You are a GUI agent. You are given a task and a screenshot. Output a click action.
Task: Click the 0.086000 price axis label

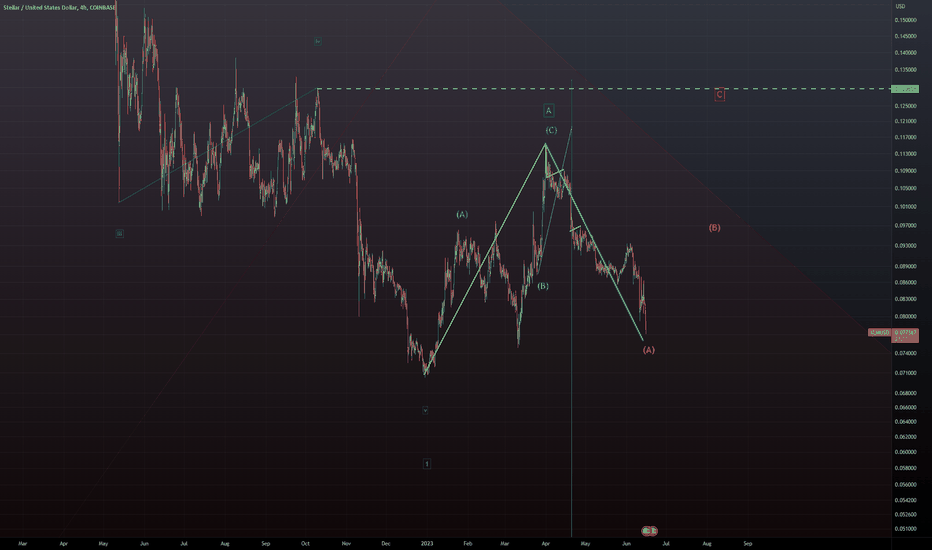click(x=905, y=283)
